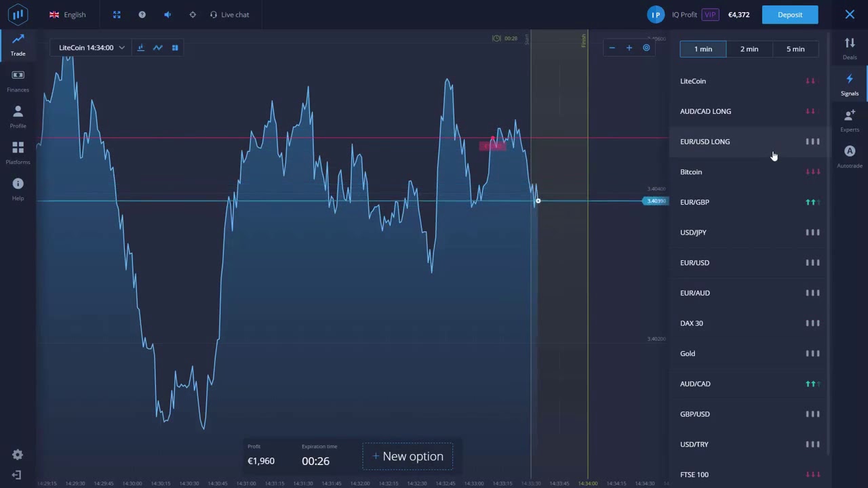Zoom out the chart with minus icon
Viewport: 868px width, 488px height.
point(612,47)
